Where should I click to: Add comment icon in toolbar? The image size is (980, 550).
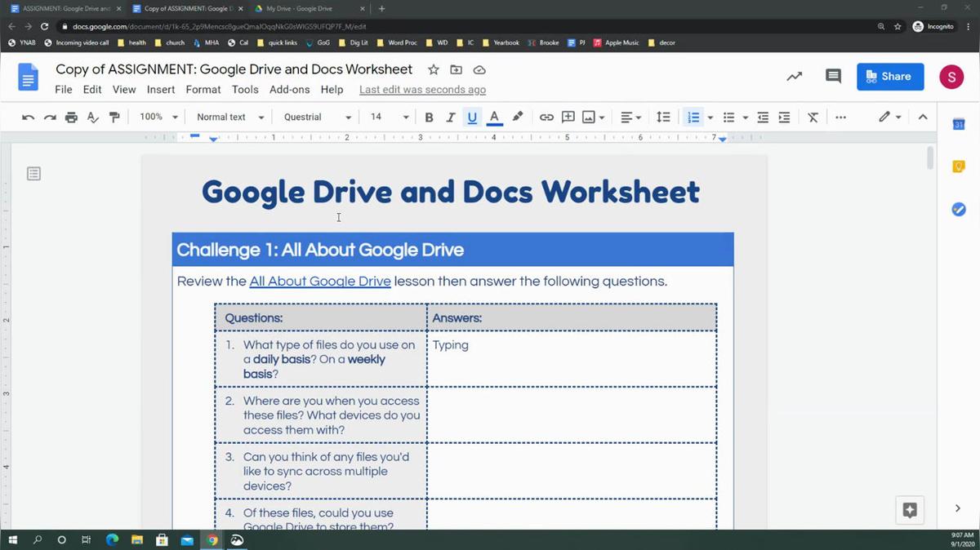(568, 118)
